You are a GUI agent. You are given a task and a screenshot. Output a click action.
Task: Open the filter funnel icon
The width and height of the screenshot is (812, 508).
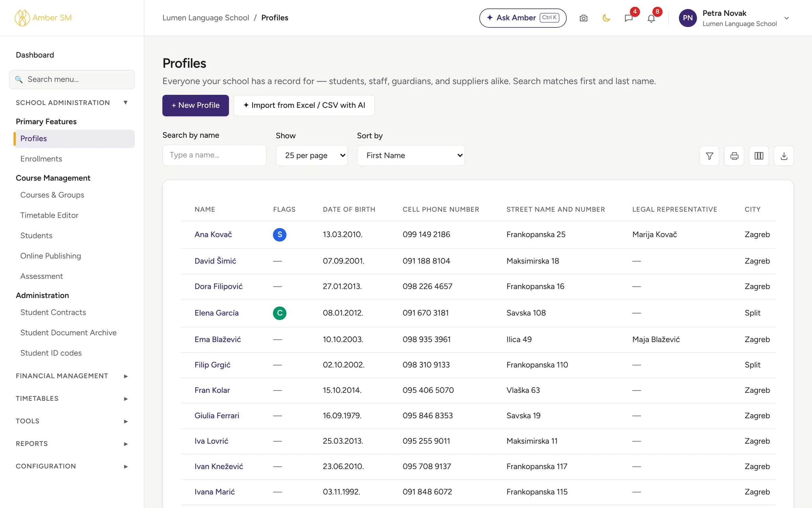pyautogui.click(x=709, y=156)
